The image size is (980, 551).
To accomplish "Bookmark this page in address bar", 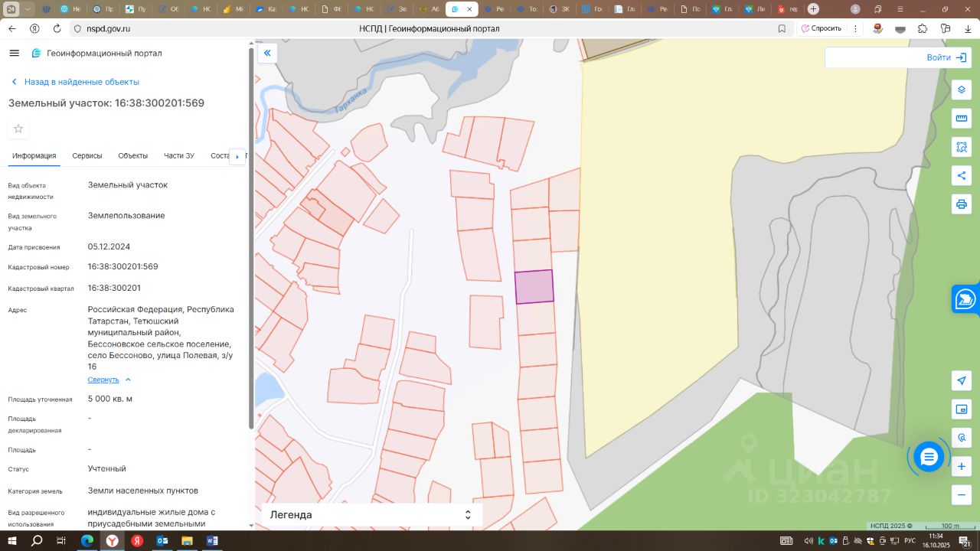I will point(782,28).
